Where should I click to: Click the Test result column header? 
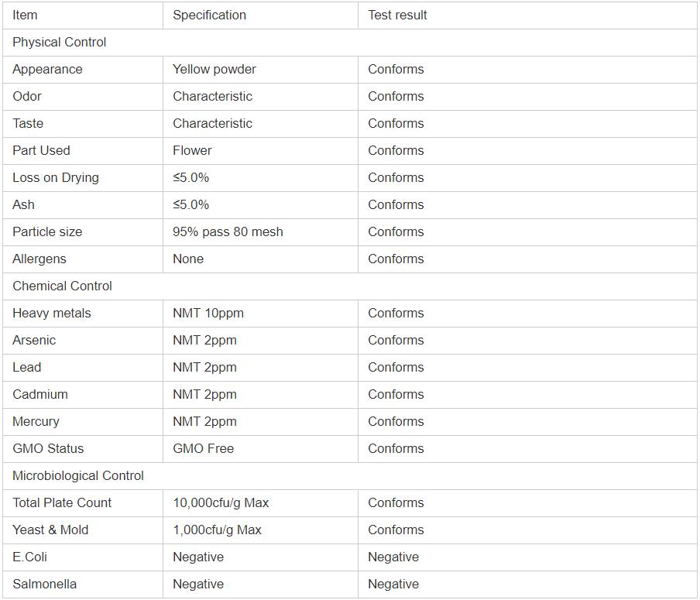(397, 15)
